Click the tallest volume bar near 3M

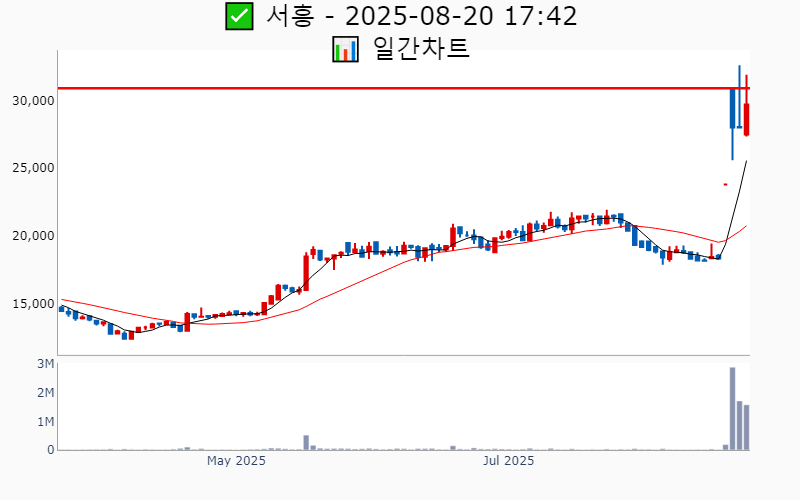(732, 409)
